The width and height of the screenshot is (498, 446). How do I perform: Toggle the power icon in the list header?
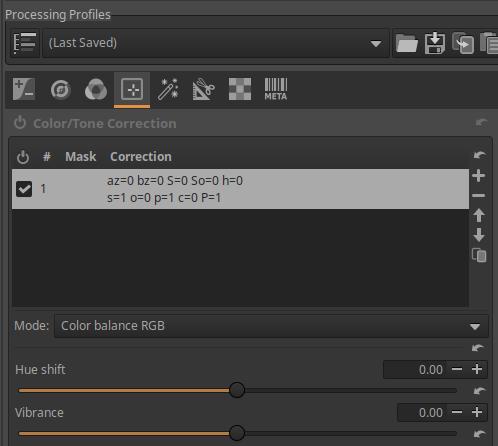[x=23, y=157]
